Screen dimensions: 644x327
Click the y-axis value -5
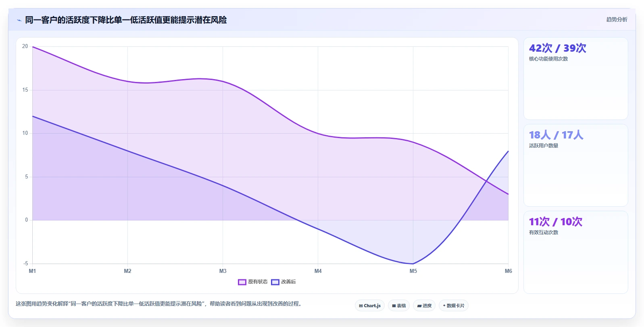tap(25, 263)
